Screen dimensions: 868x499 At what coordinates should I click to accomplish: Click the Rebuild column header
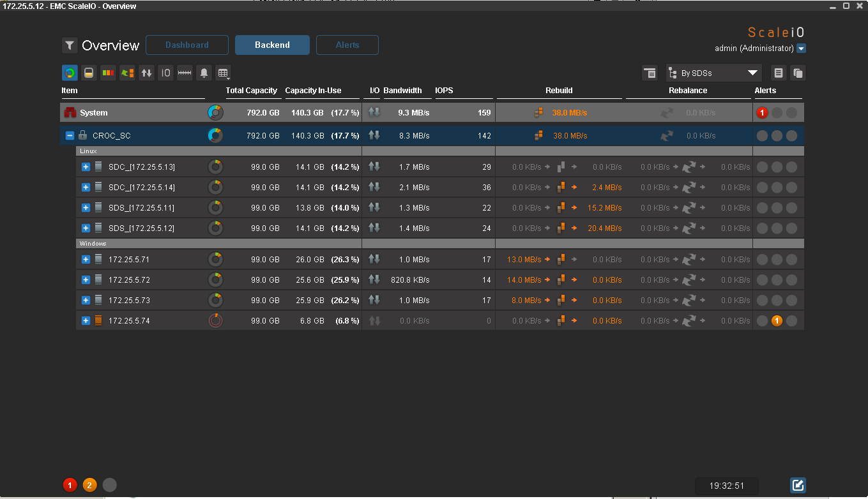pos(559,91)
